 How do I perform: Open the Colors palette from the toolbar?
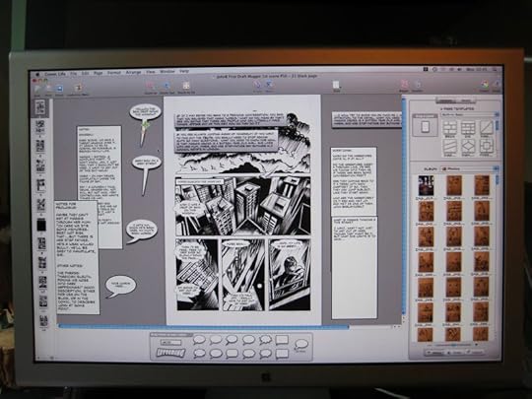(485, 85)
